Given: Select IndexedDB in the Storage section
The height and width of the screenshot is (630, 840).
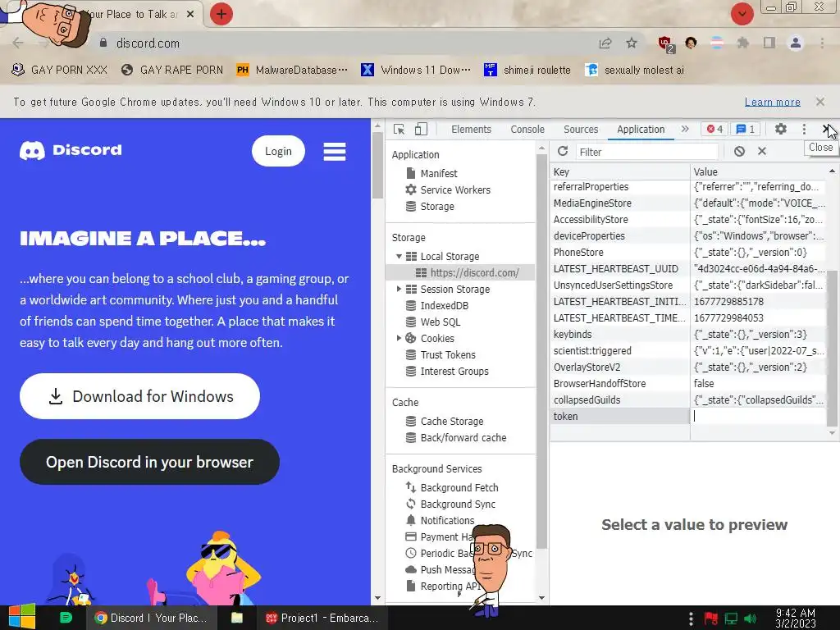Looking at the screenshot, I should pos(437,305).
